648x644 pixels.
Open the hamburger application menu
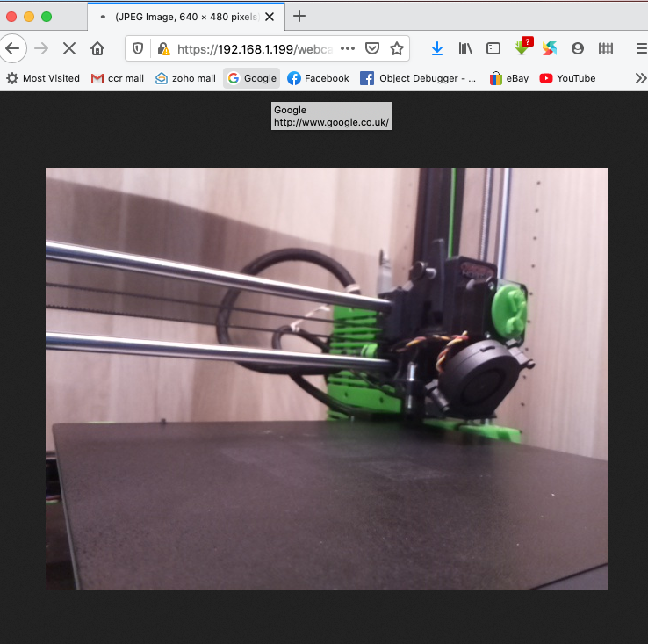pos(641,49)
